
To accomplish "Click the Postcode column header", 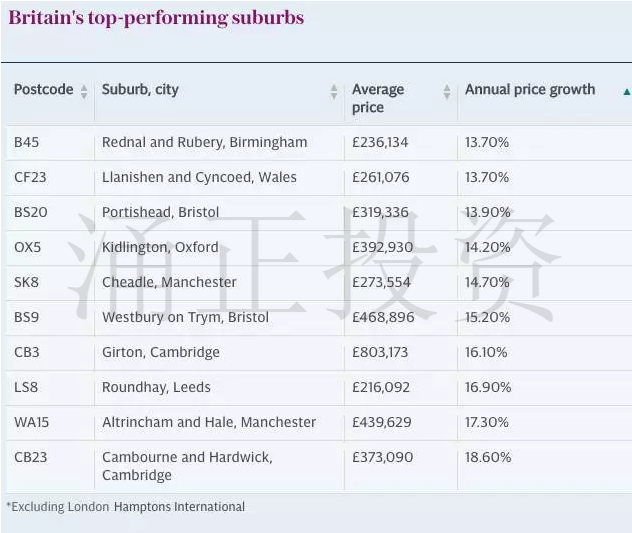I will 44,90.
